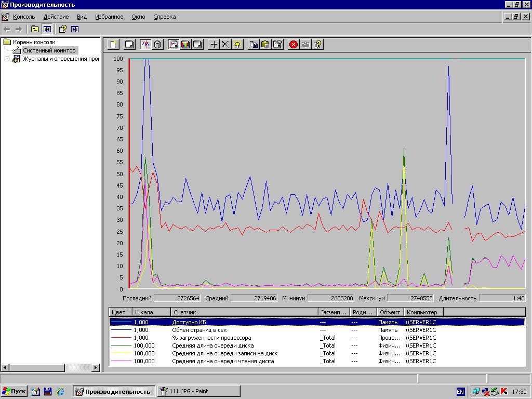The width and height of the screenshot is (532, 399).
Task: Click the Up One Level folder icon
Action: [x=35, y=29]
